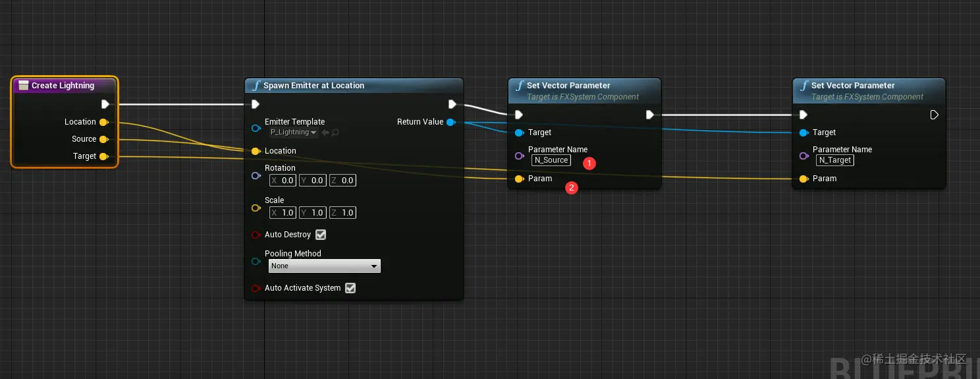Click the browse magnifier icon beside P_Lightning
Viewport: 980px width, 379px height.
click(x=335, y=132)
